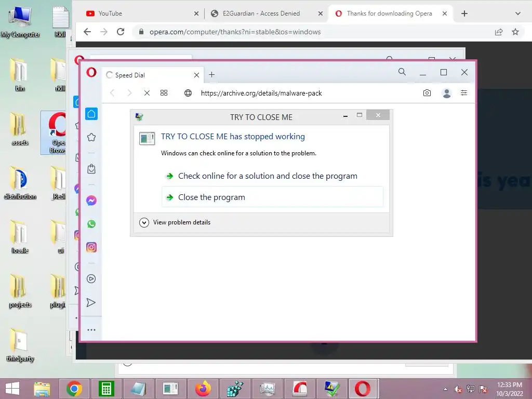
Task: Click TRY TO CLOSE ME dialog close button
Action: click(x=378, y=115)
